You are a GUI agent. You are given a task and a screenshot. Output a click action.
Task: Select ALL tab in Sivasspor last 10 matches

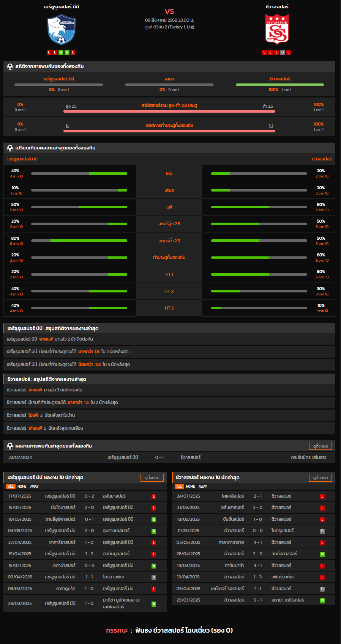tap(179, 487)
